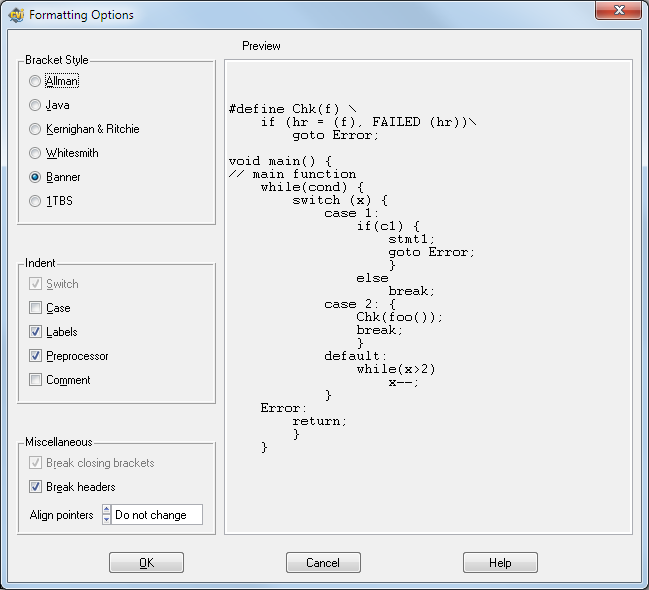Viewport: 649px width, 590px height.
Task: Cancel the formatting changes
Action: 323,563
